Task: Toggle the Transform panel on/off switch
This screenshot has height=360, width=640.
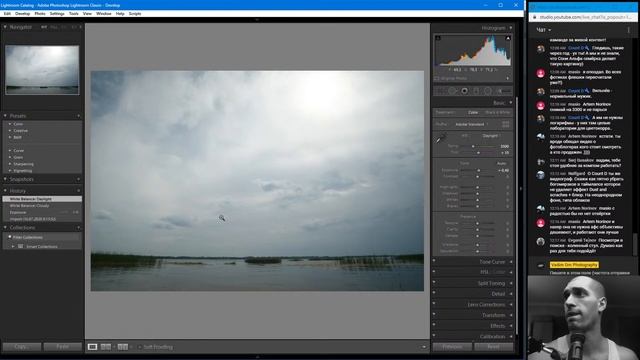Action: (x=434, y=315)
